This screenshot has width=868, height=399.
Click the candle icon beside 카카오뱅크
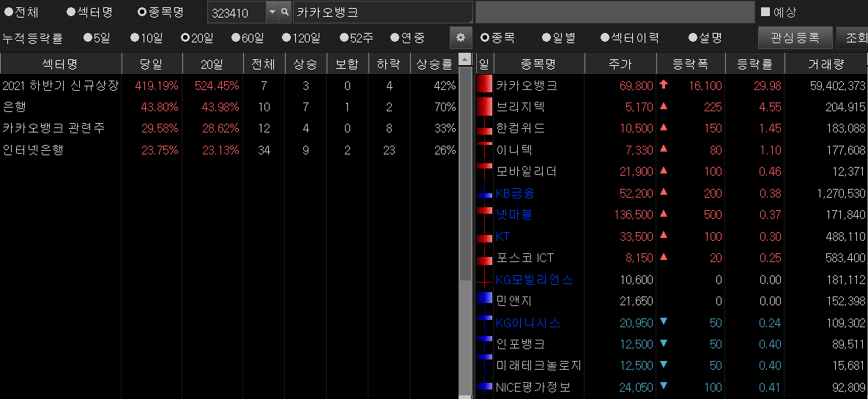(484, 84)
